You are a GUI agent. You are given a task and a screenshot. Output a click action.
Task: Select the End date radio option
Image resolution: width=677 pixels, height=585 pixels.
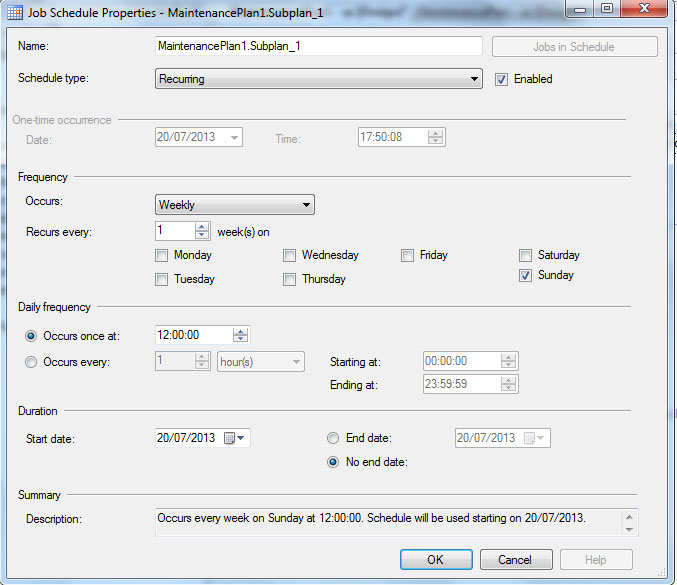(333, 438)
